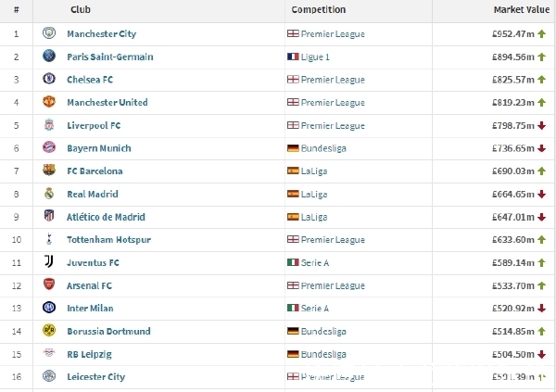
Task: Click the Manchester United crest icon
Action: 49,102
